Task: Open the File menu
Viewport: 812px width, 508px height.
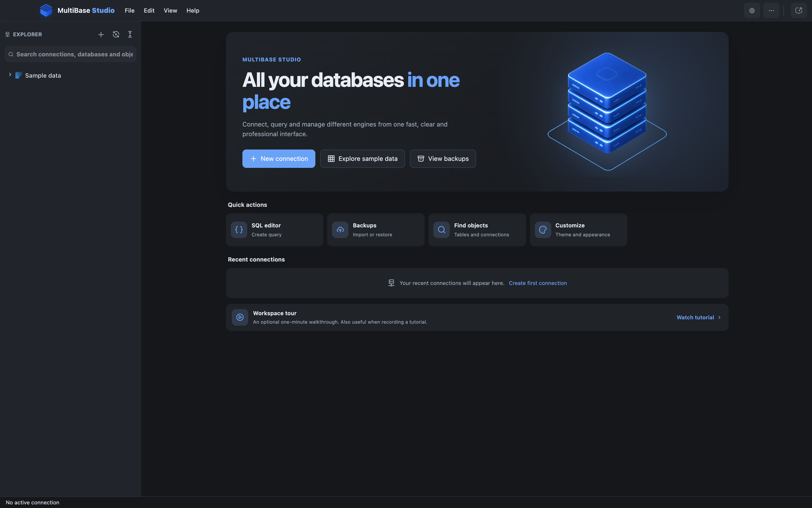Action: tap(130, 11)
